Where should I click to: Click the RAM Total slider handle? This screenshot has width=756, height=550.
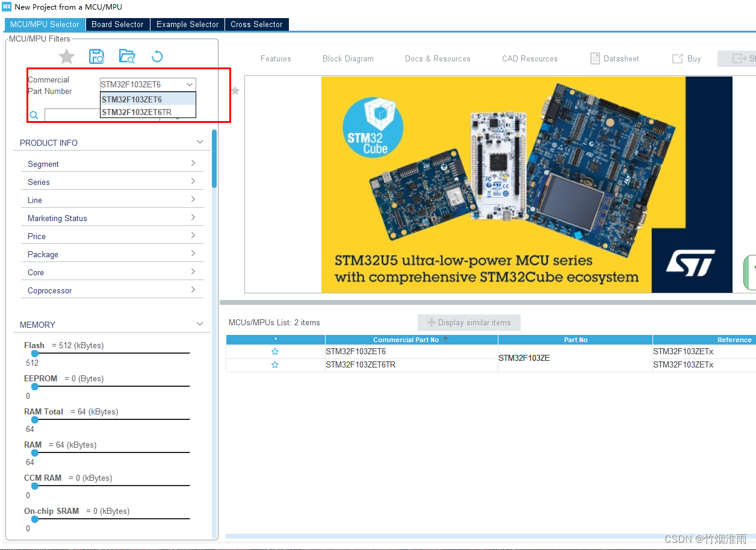(x=35, y=420)
